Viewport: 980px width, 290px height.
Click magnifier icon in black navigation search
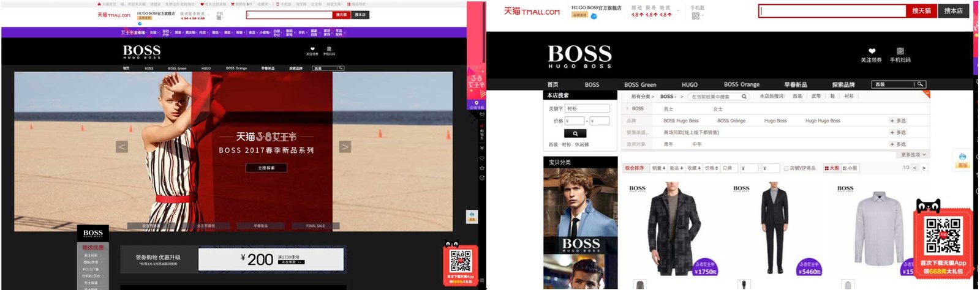[920, 84]
